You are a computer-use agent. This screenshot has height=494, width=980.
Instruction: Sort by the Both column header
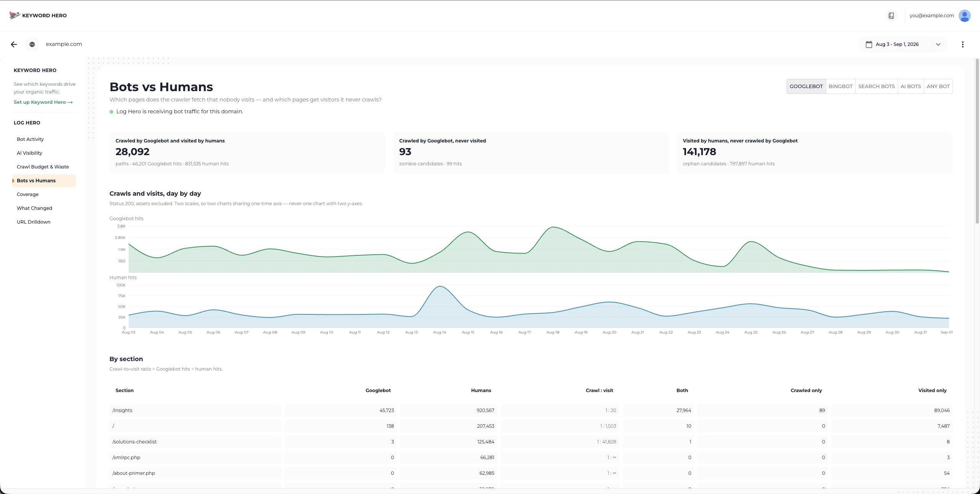tap(682, 390)
